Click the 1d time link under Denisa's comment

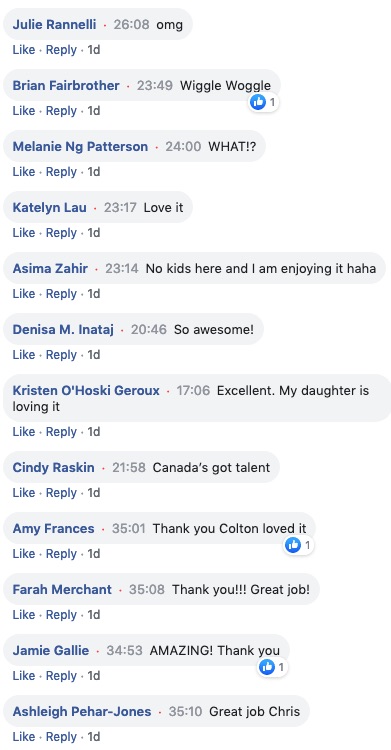(94, 355)
